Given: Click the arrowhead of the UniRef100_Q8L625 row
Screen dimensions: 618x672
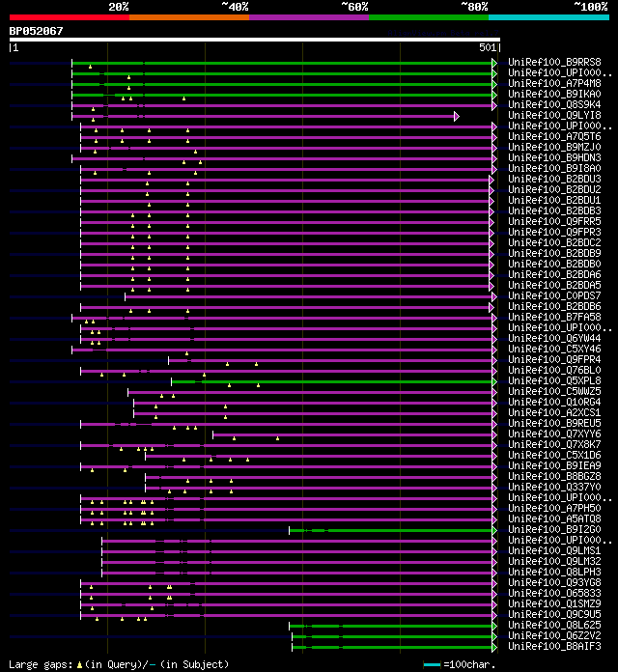Looking at the screenshot, I should pyautogui.click(x=494, y=627).
